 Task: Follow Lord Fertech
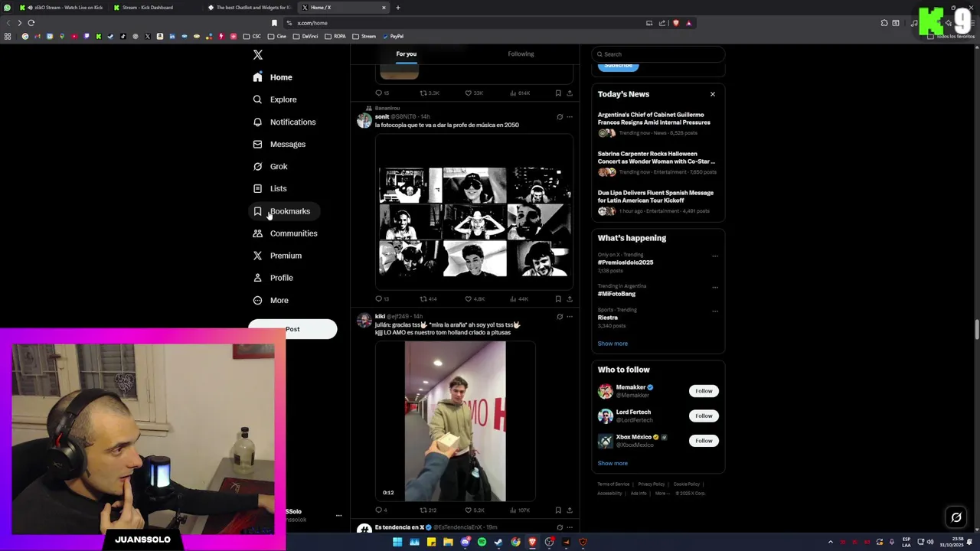(x=704, y=416)
